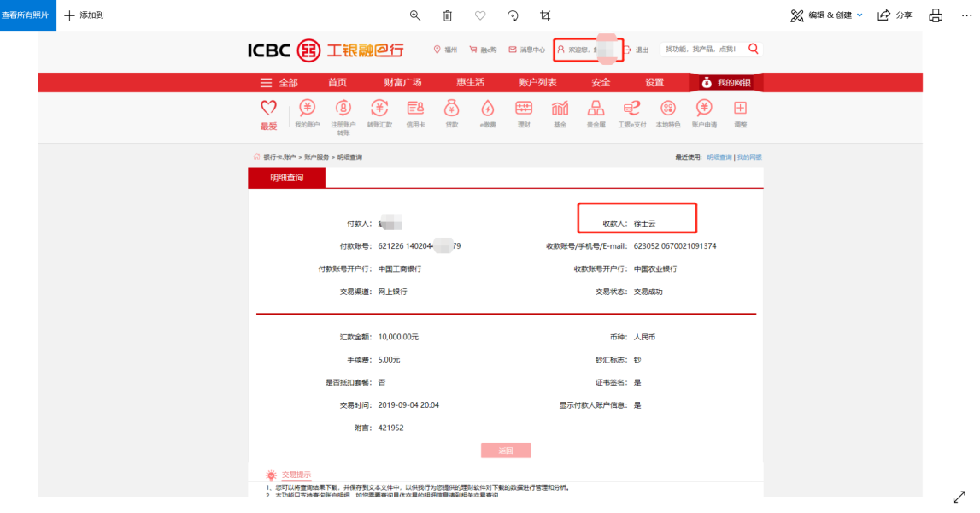980x513 pixels.
Task: Mark photo as favorite with heart icon
Action: click(x=480, y=15)
